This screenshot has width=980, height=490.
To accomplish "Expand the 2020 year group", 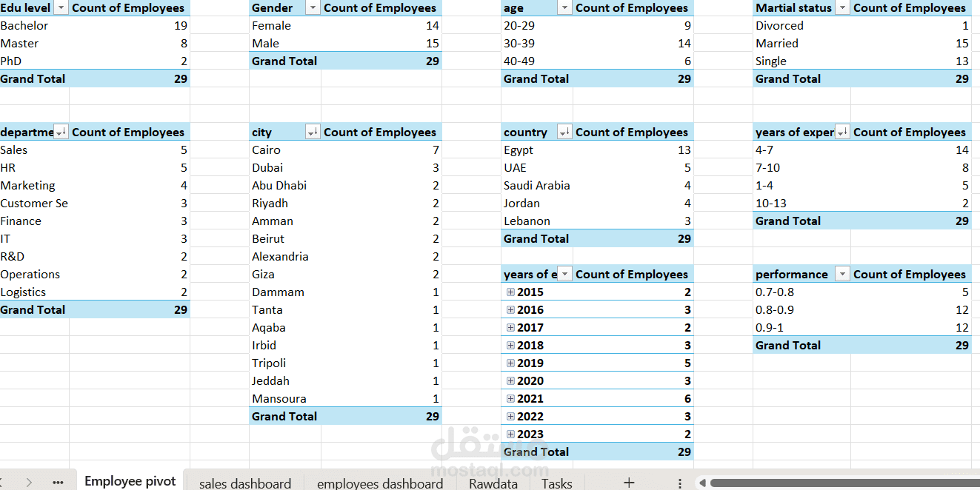I will tap(510, 381).
